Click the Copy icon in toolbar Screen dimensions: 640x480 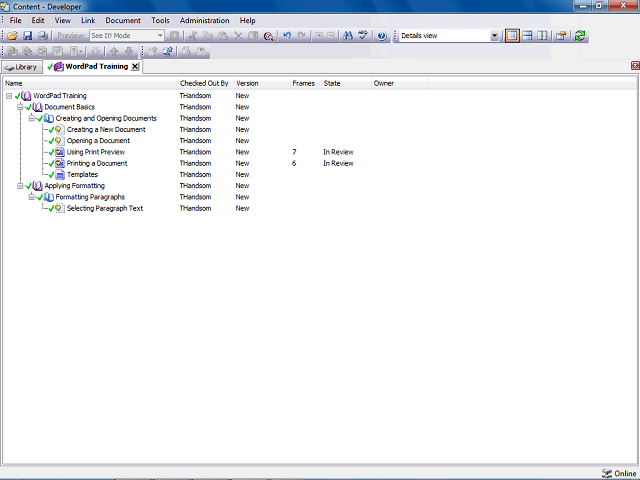click(x=208, y=36)
